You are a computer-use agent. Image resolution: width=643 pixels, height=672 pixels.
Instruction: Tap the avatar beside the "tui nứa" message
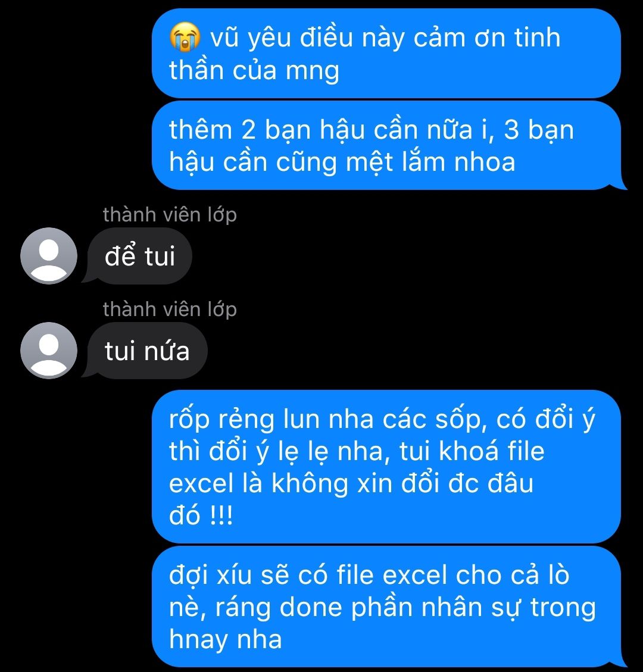click(x=49, y=351)
